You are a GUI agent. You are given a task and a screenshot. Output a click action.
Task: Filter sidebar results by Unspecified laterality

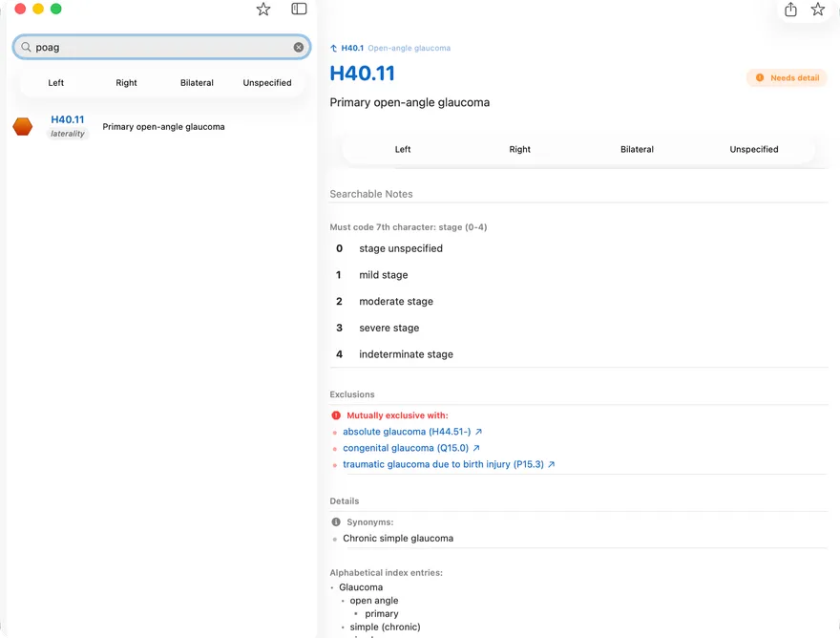(x=267, y=82)
